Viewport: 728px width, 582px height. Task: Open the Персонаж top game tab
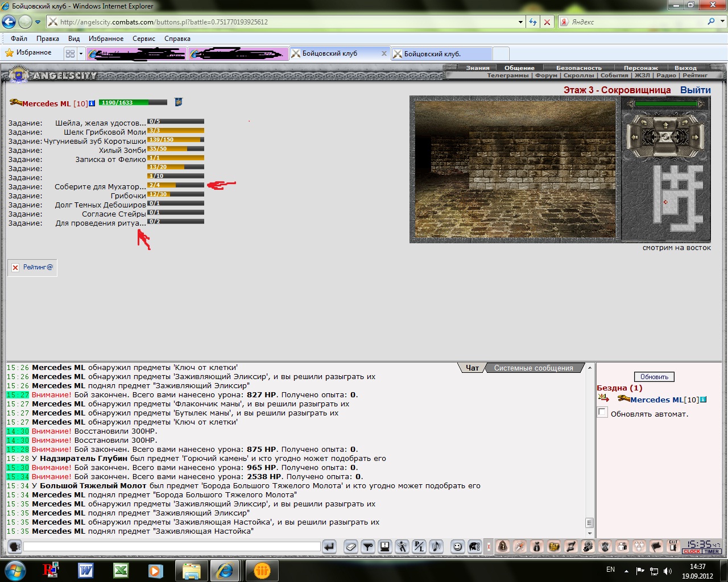point(641,68)
